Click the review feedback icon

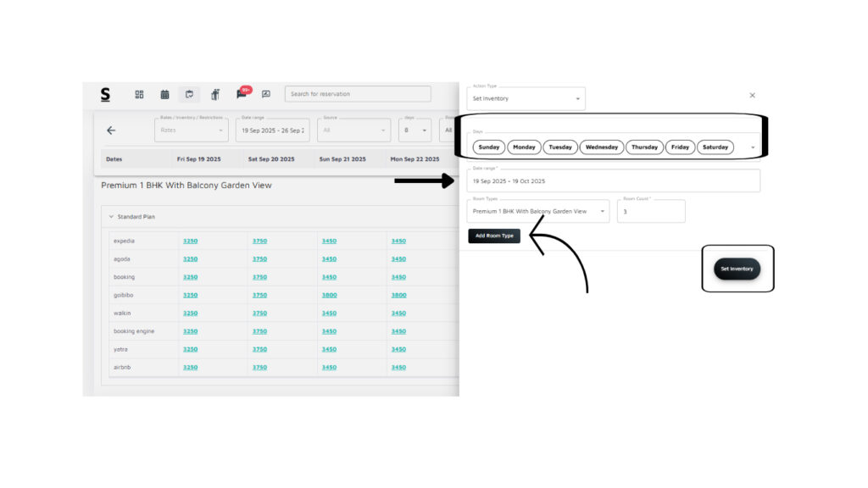(266, 94)
